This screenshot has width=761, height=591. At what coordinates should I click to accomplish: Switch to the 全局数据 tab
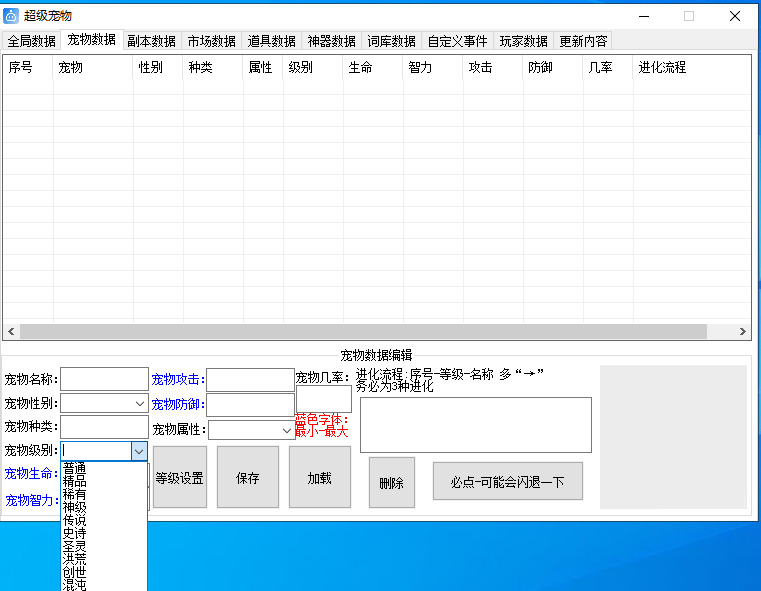pyautogui.click(x=32, y=41)
